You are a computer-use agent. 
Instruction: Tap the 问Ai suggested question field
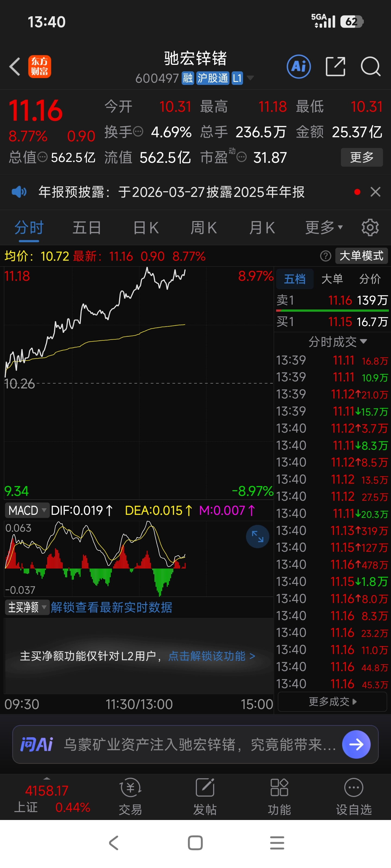click(x=200, y=744)
